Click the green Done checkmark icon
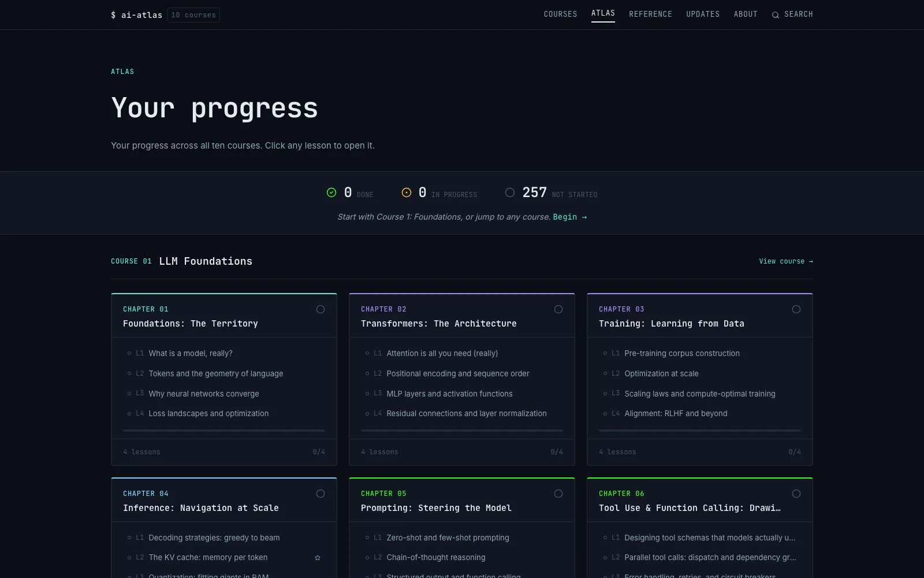Image resolution: width=924 pixels, height=578 pixels. click(331, 192)
